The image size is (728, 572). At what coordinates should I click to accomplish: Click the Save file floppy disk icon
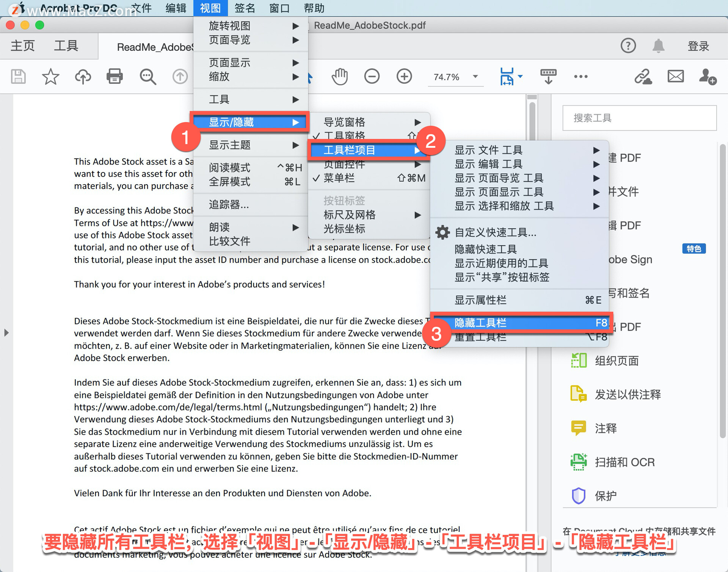click(18, 77)
